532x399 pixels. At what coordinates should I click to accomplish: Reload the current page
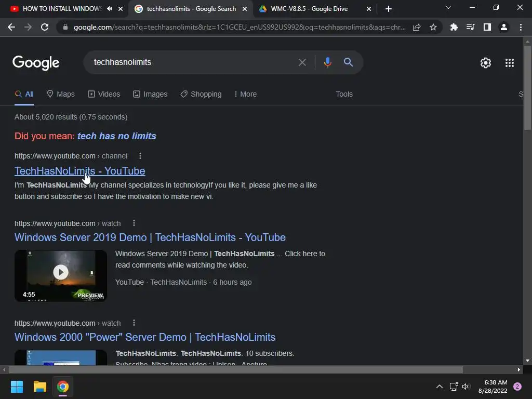click(x=45, y=27)
